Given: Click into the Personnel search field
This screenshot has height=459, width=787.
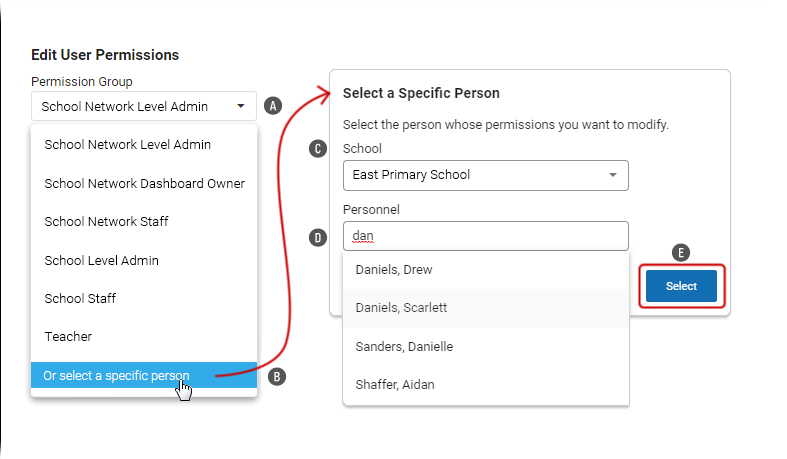Looking at the screenshot, I should click(485, 236).
